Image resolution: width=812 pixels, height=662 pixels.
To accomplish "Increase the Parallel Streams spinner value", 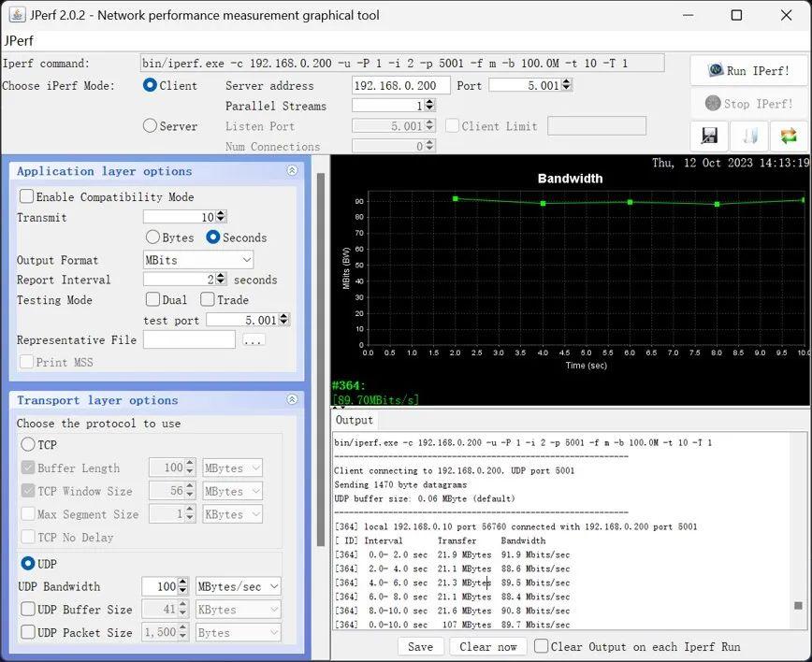I will point(429,102).
